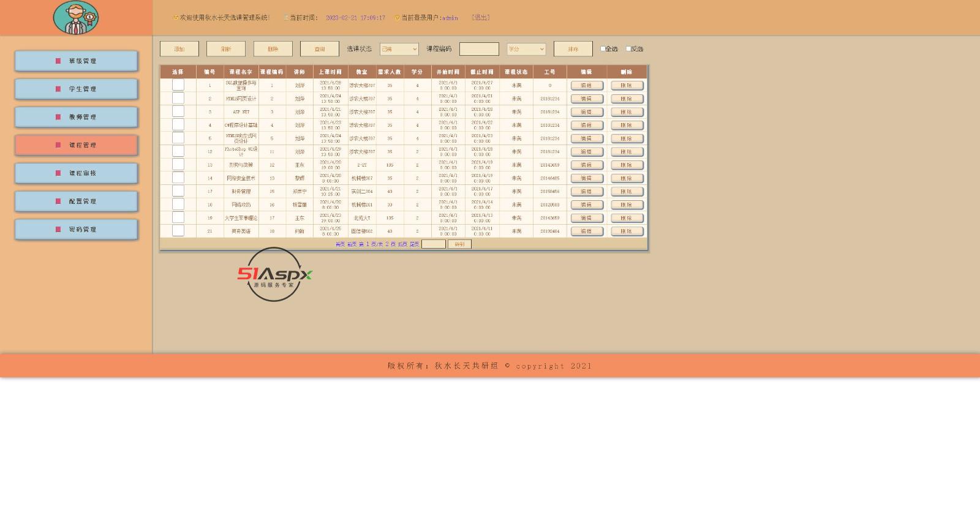The width and height of the screenshot is (980, 515).
Task: Check the 全选 checkbox
Action: click(603, 49)
